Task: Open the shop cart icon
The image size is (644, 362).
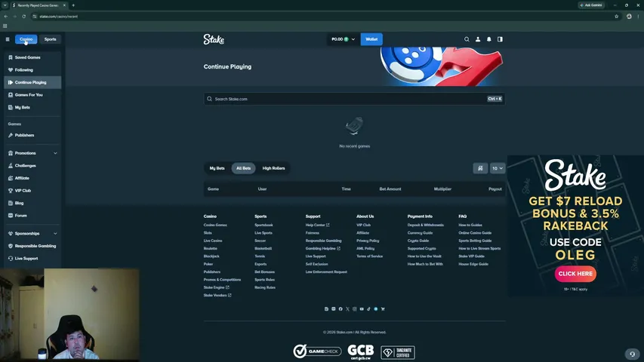Action: click(x=383, y=309)
